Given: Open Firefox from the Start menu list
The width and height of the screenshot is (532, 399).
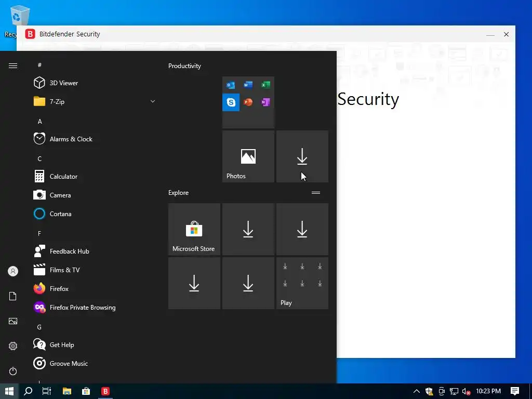Looking at the screenshot, I should tap(94, 289).
